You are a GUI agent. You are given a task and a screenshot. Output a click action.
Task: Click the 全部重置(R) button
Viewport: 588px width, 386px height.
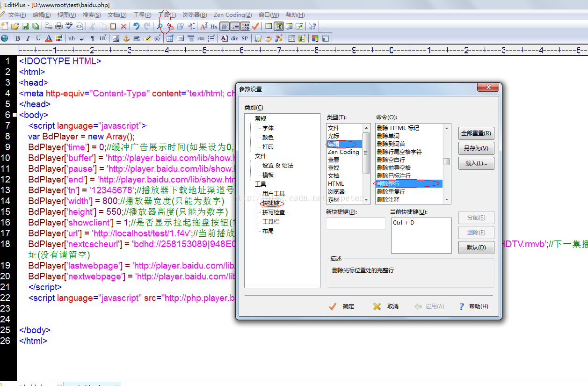tap(476, 133)
